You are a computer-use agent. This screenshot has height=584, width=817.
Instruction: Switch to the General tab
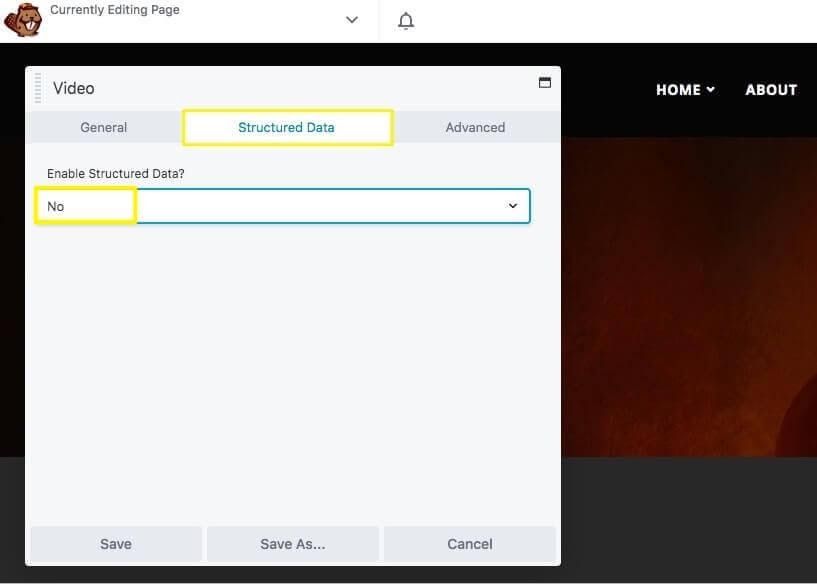coord(104,128)
